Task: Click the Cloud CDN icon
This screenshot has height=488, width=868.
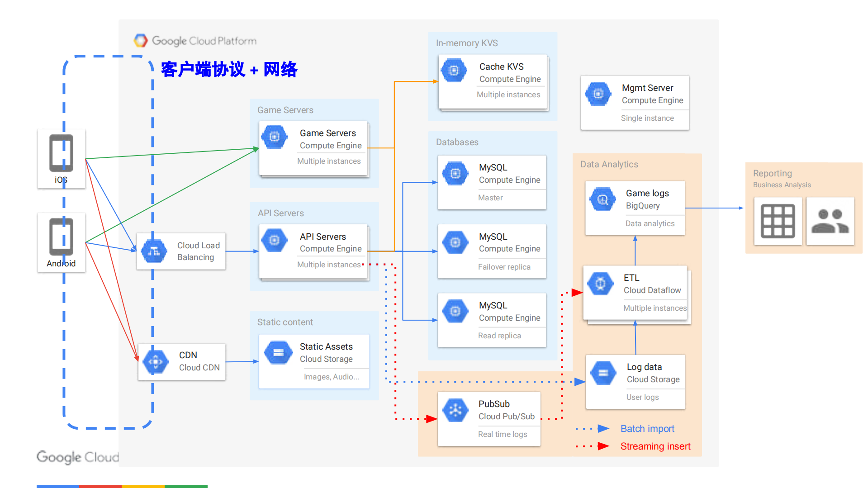Action: click(x=156, y=361)
